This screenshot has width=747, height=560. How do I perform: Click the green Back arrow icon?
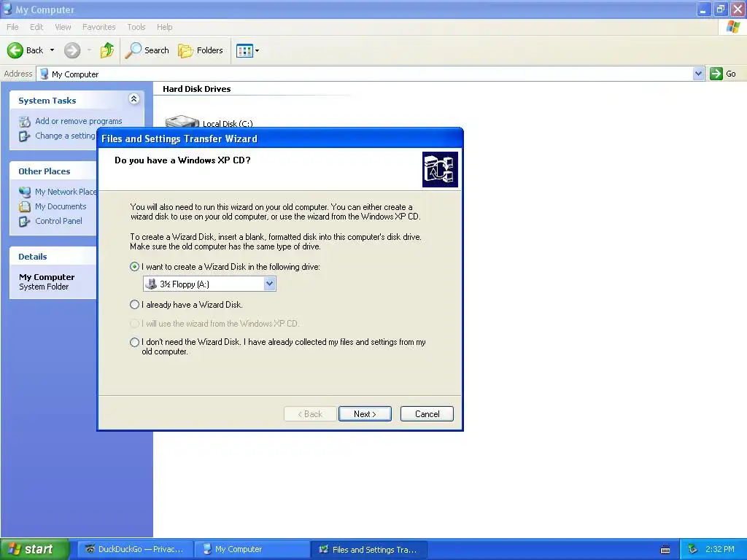coord(15,50)
